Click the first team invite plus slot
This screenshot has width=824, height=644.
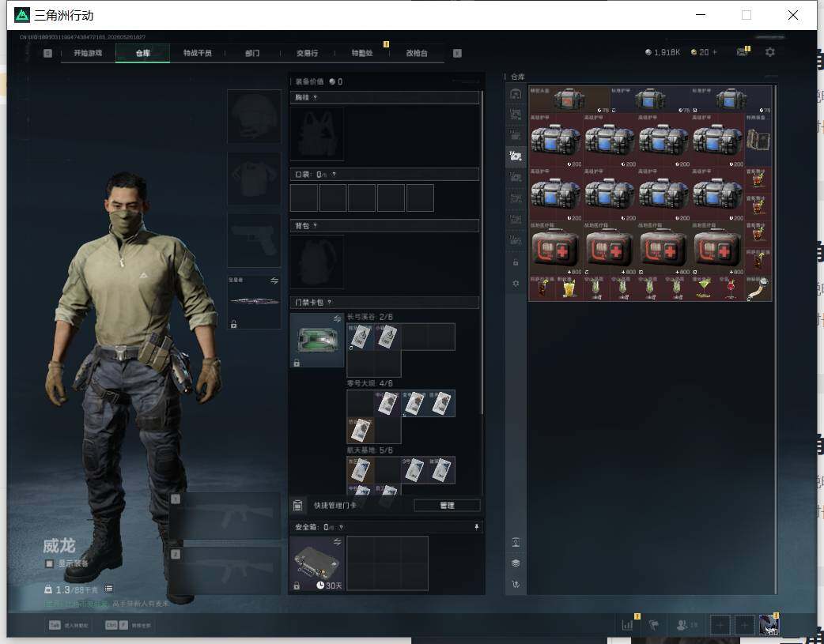720,625
